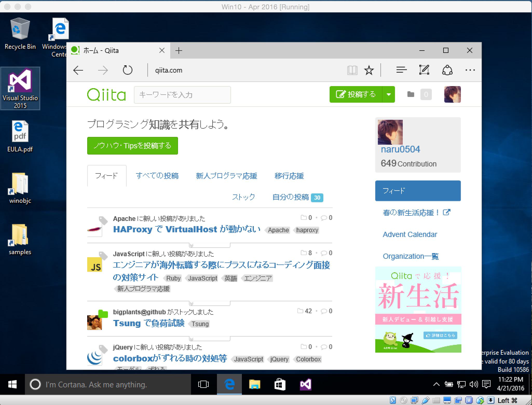This screenshot has height=405, width=532.
Task: Open the Hub panel in Edge
Action: pyautogui.click(x=401, y=70)
